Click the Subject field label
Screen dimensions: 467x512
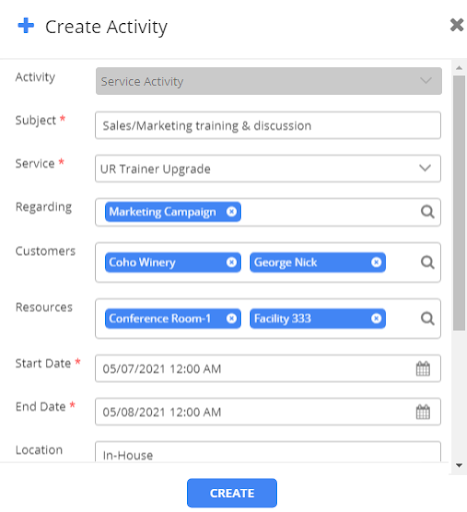coord(36,120)
